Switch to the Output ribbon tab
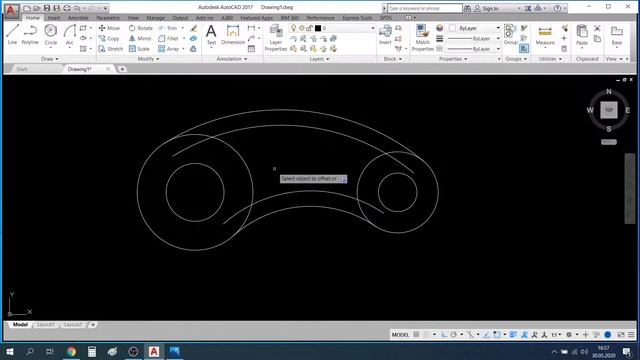 pos(180,18)
